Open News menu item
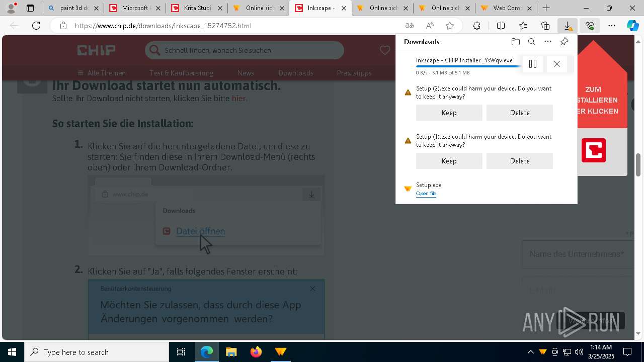The image size is (644, 362). point(246,73)
